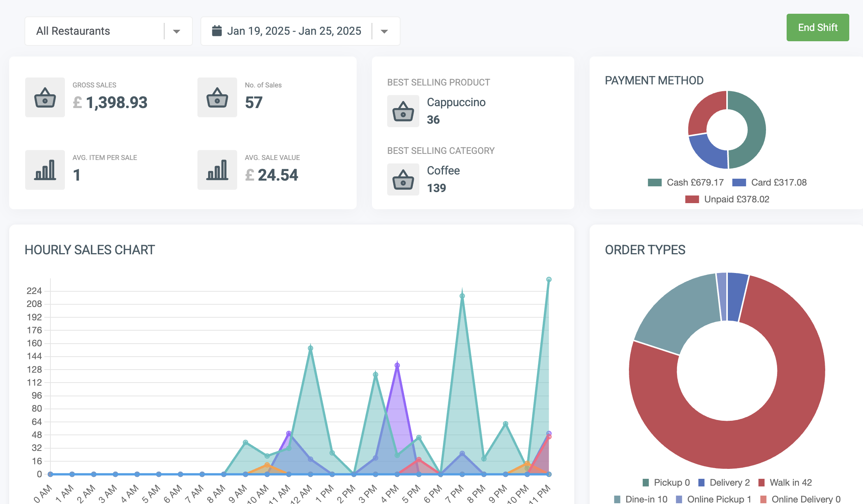Click the Gross Sales basket icon

click(x=45, y=97)
